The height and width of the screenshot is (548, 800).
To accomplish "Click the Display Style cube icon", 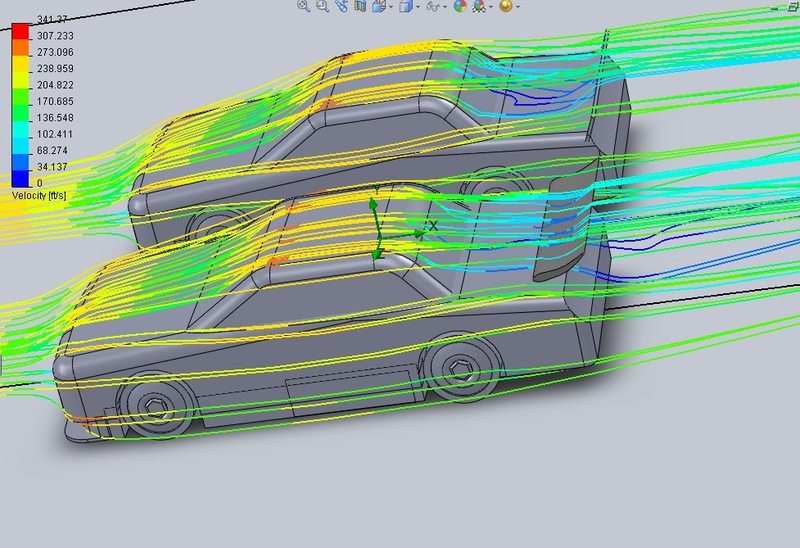I will pos(406,6).
